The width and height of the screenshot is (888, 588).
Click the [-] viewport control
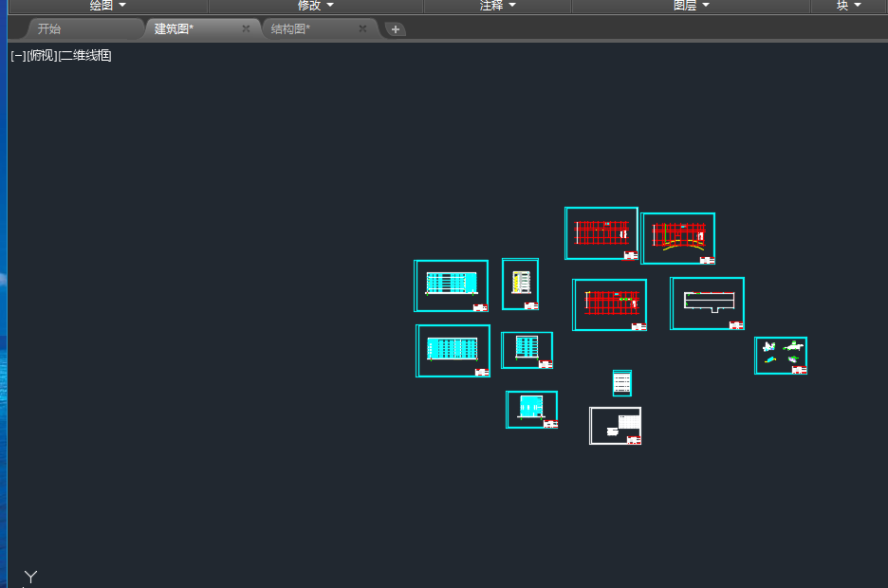[x=18, y=55]
